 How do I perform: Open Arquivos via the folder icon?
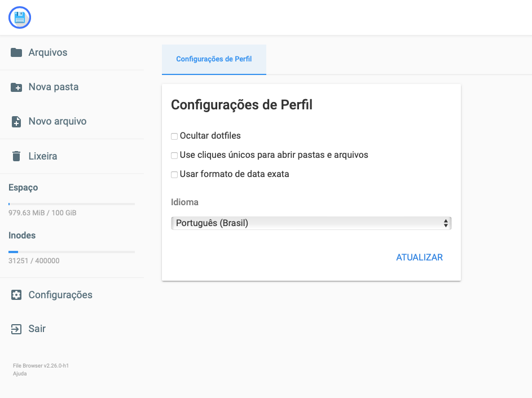(16, 52)
